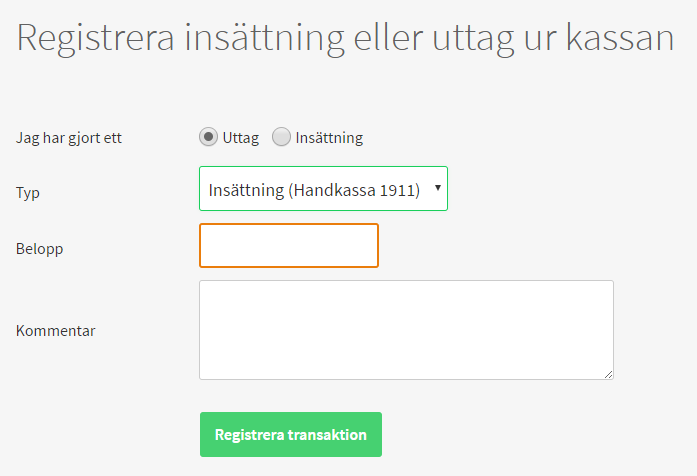Click the Kommentar field label

tap(56, 330)
